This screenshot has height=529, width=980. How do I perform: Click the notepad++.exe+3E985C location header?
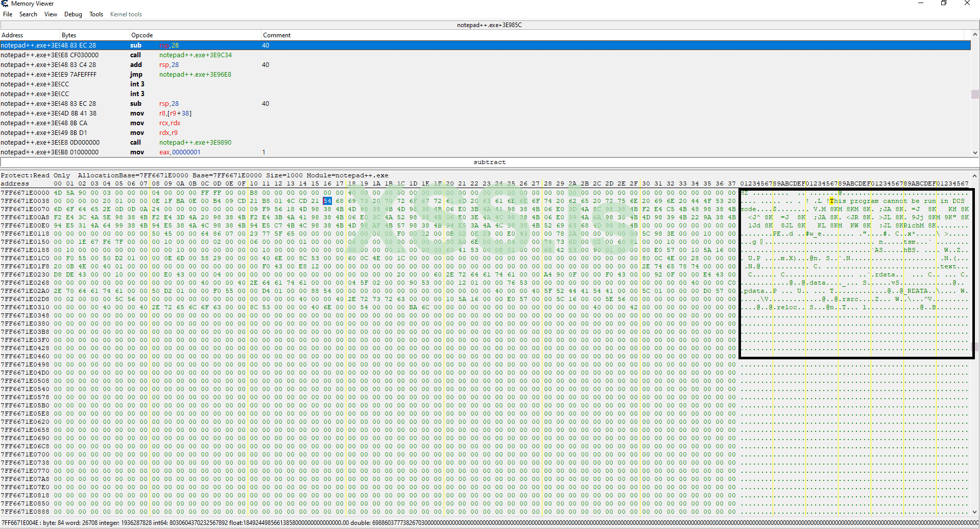click(489, 25)
